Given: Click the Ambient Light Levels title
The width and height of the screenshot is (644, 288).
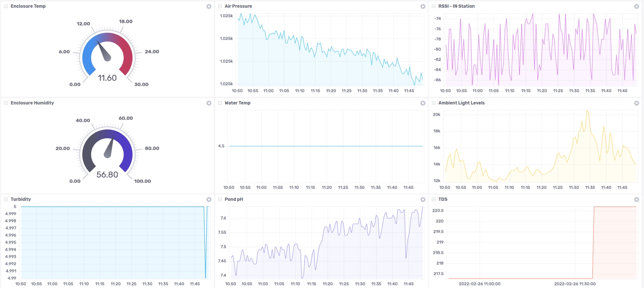Looking at the screenshot, I should (x=461, y=103).
